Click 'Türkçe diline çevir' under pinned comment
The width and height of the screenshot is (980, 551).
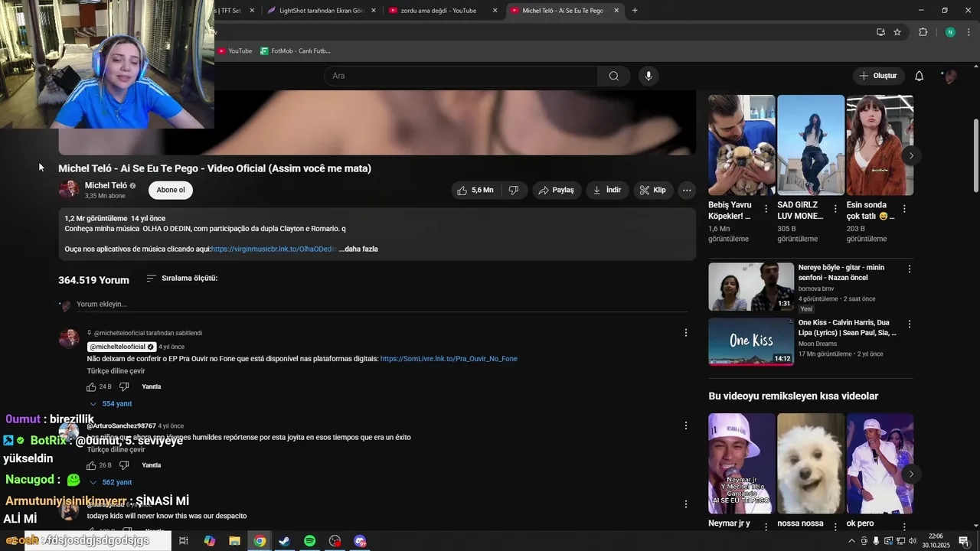116,371
